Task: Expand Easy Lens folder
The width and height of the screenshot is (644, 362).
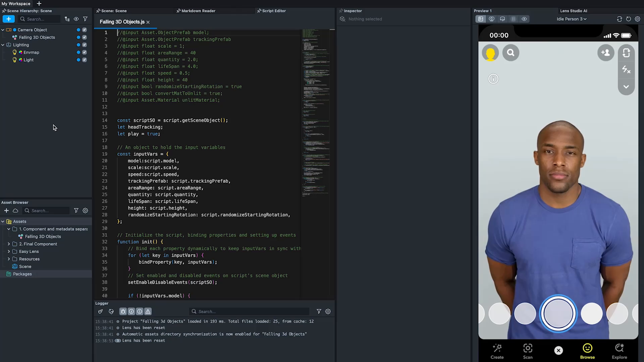Action: [x=9, y=252]
